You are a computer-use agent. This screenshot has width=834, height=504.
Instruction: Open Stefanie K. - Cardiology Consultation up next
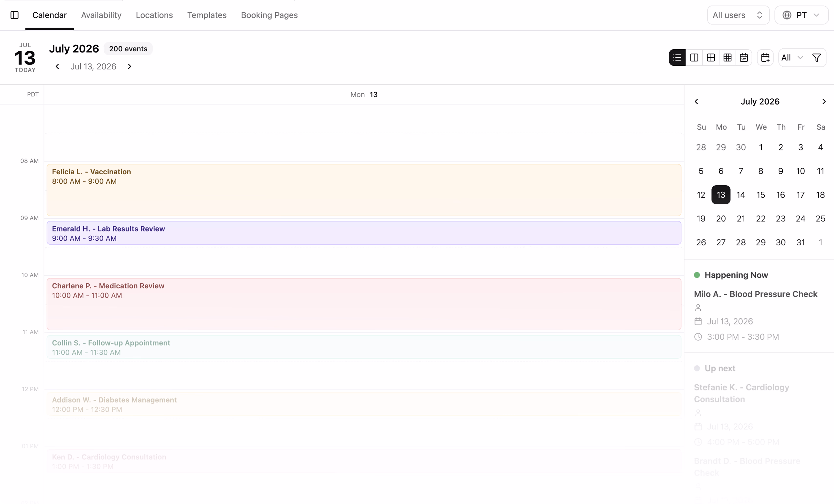[x=742, y=393]
